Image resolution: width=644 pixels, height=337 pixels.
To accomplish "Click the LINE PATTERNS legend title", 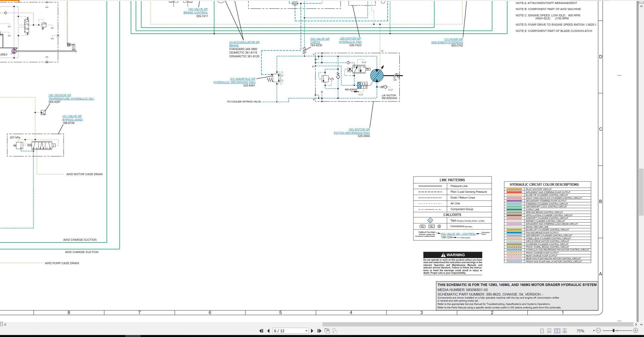I will pyautogui.click(x=452, y=180).
